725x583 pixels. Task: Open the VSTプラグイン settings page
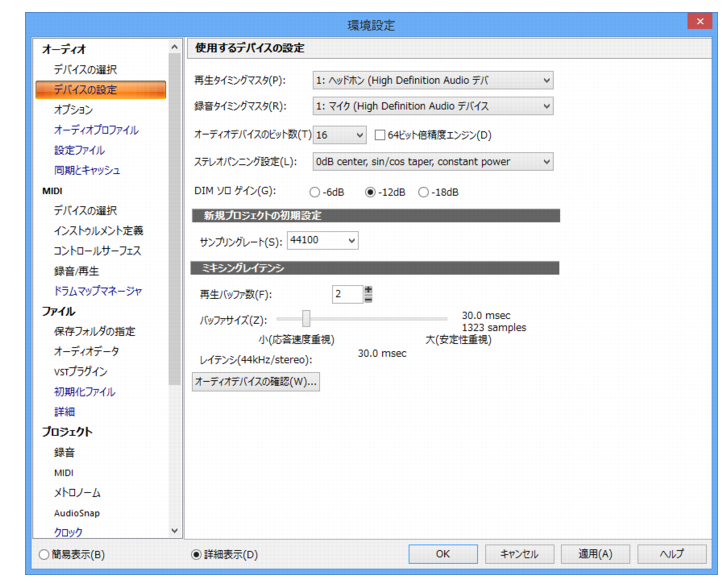point(80,371)
